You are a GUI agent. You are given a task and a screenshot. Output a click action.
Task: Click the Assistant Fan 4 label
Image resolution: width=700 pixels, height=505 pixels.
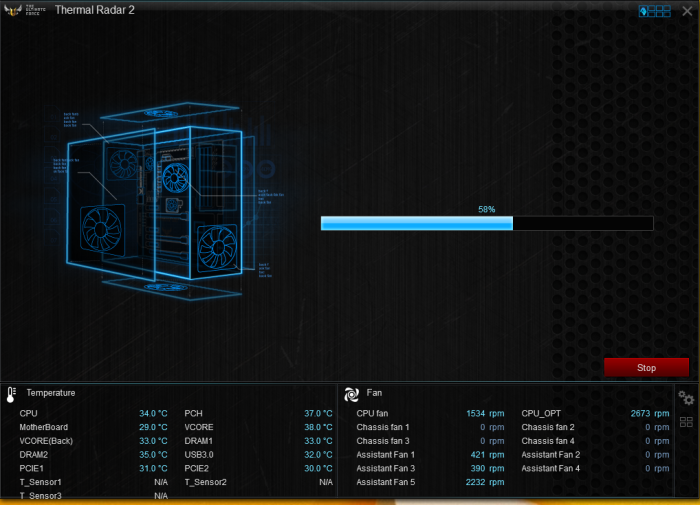550,468
